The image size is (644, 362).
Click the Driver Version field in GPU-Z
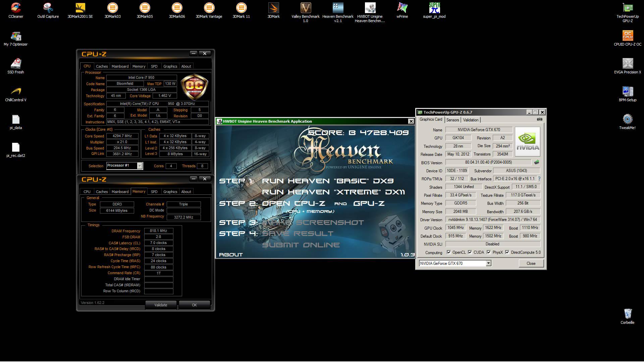493,220
